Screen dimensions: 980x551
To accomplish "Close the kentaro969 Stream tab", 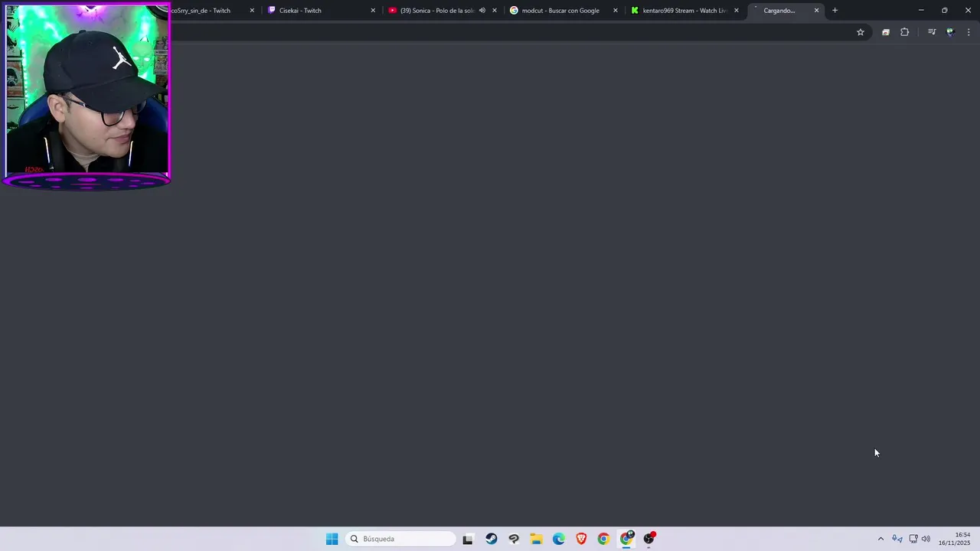I will coord(737,11).
